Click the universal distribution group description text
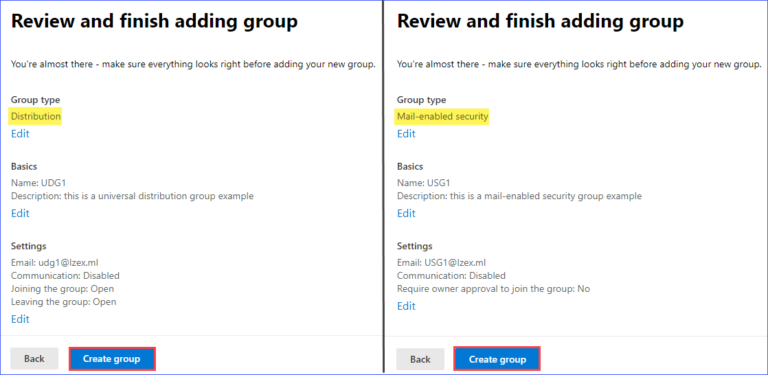The image size is (768, 375). click(132, 196)
